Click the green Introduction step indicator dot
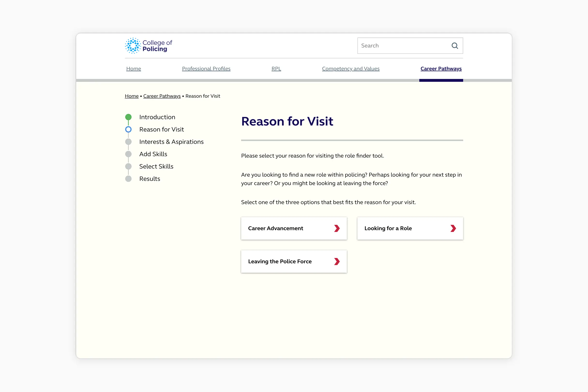The width and height of the screenshot is (588, 392). 128,117
